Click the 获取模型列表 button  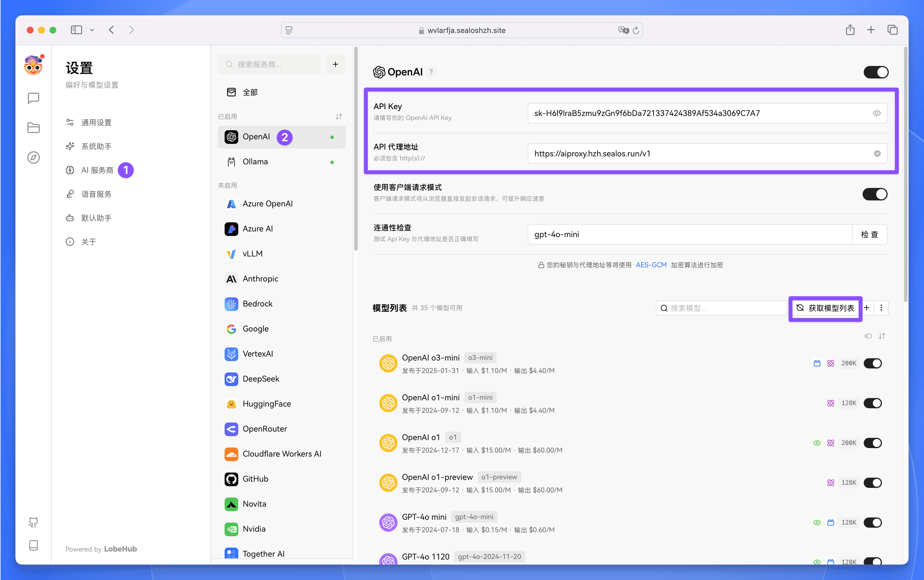pos(825,308)
